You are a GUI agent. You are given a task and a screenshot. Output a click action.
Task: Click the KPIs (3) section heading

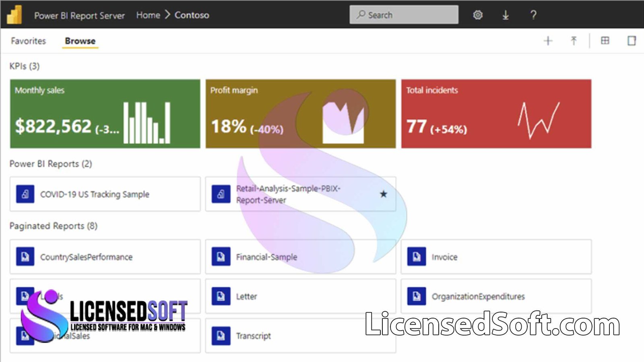(x=25, y=66)
